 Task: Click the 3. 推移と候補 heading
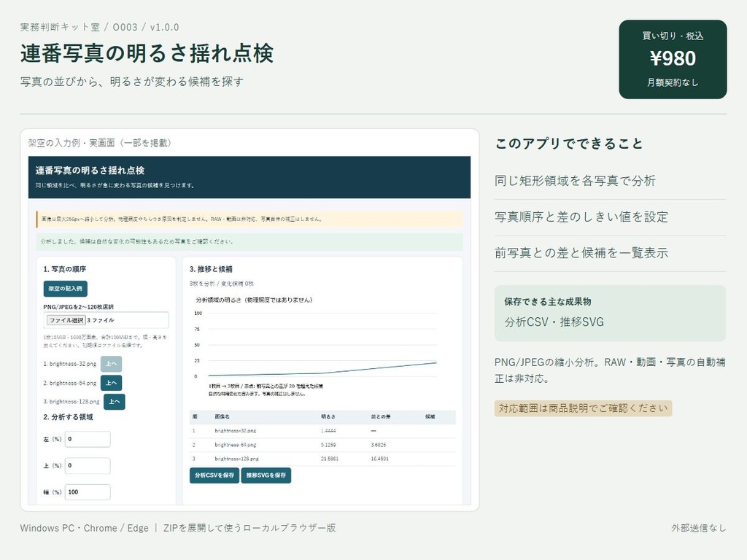pos(211,269)
